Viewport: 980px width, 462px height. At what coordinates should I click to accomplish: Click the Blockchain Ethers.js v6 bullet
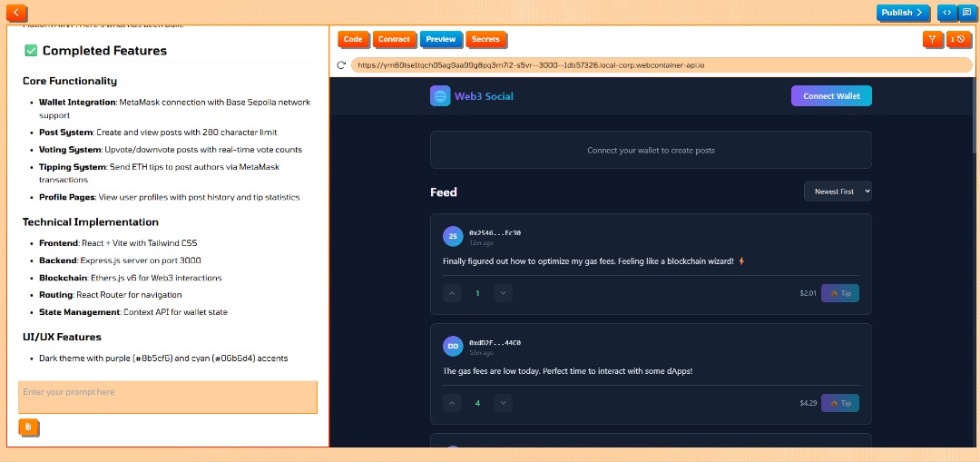click(130, 278)
